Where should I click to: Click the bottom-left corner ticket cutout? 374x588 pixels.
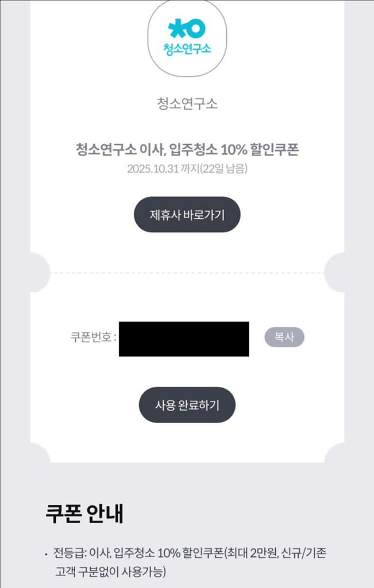[x=40, y=454]
